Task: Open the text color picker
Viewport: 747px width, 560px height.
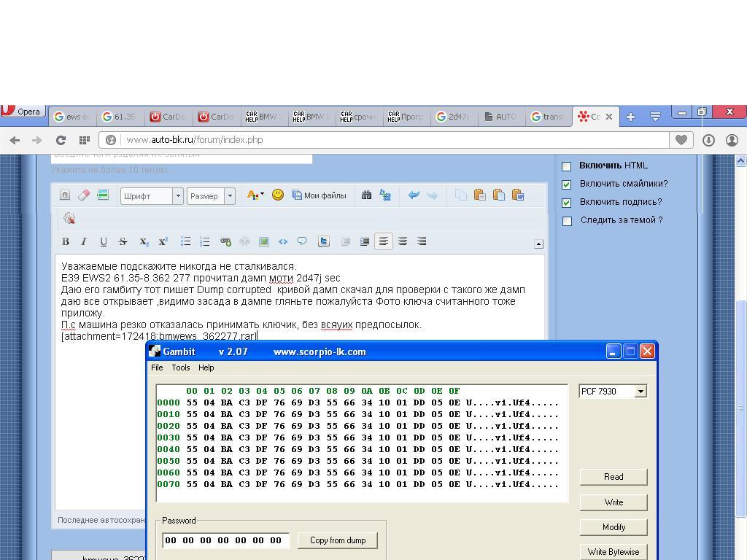Action: tap(255, 195)
